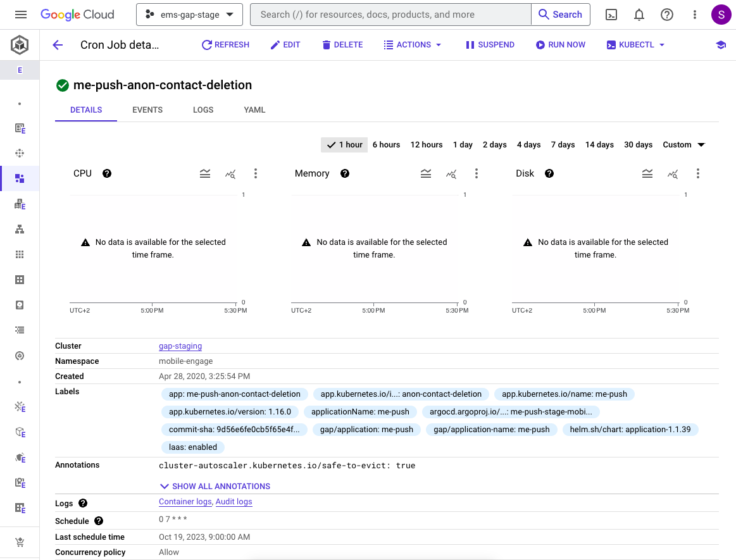The height and width of the screenshot is (560, 736).
Task: Open the Memory chart overflow three-dot icon
Action: click(477, 173)
